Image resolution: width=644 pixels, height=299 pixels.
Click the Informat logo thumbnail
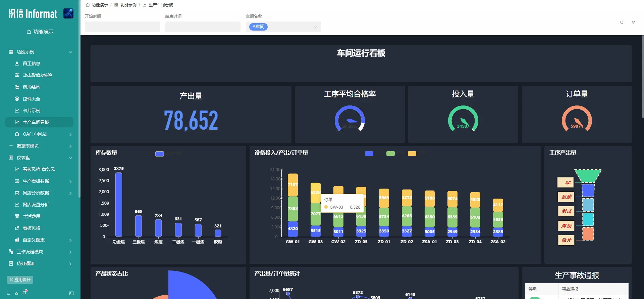tap(68, 13)
